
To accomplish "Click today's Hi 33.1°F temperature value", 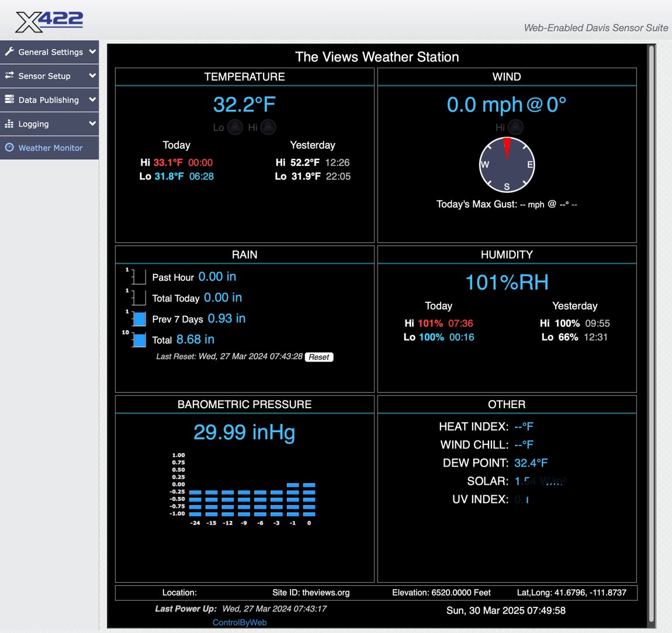I will tap(168, 163).
